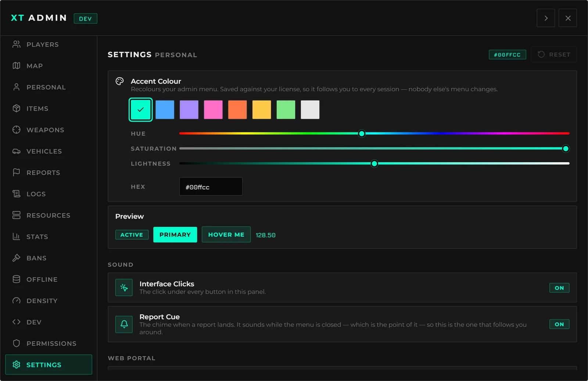
Task: Pick the orange accent swatch
Action: coord(237,110)
